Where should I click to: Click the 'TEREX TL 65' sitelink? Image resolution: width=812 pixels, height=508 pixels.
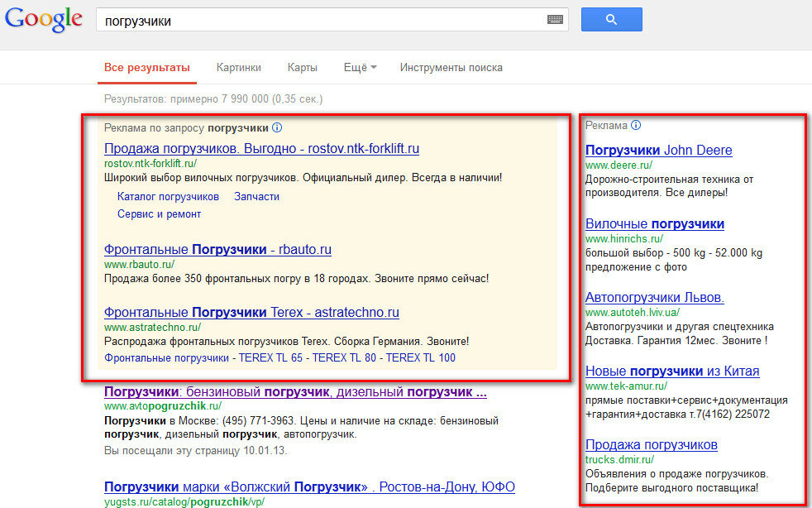point(270,357)
